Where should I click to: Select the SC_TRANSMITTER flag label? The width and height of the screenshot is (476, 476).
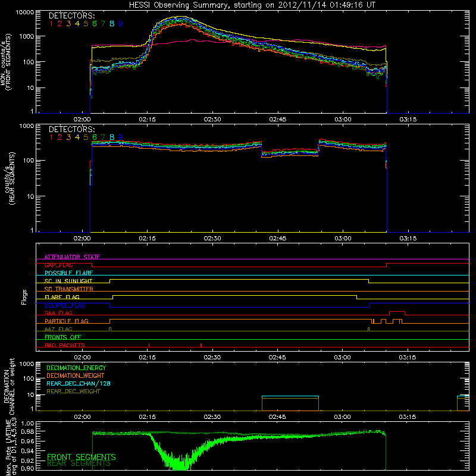[69, 289]
